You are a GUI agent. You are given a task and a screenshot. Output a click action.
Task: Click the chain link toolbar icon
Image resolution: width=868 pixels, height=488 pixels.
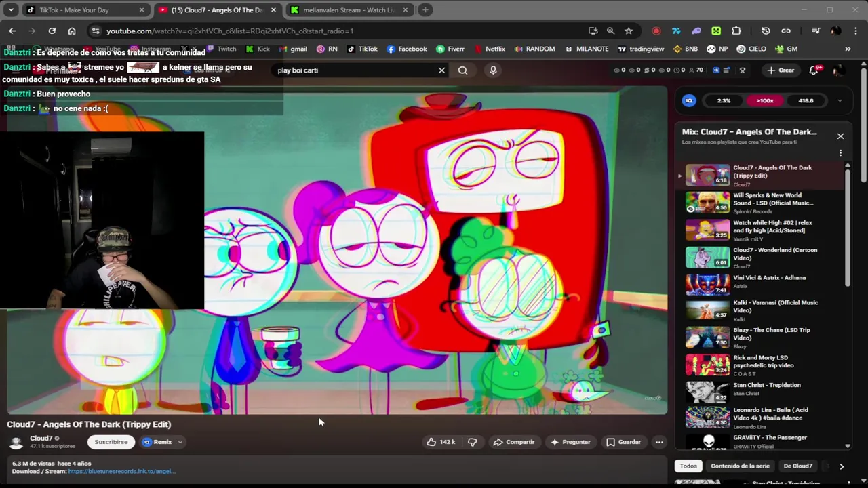(x=786, y=30)
